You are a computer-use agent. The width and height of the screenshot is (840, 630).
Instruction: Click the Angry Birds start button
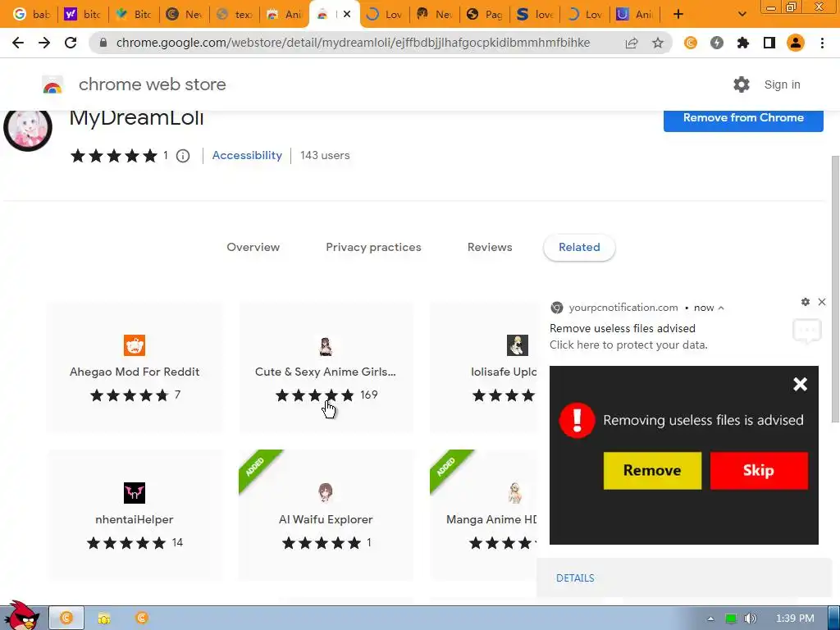[21, 616]
